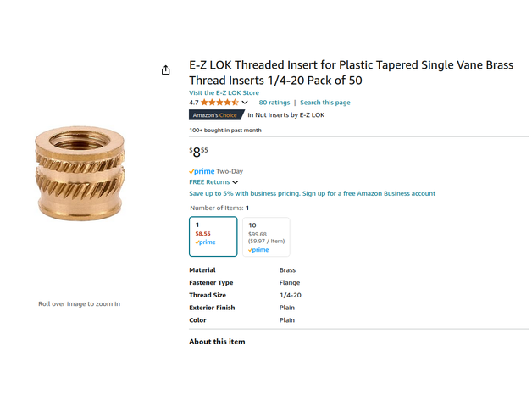Open the 4.7 rating breakdown popover
Viewport: 532px width, 400px height.
coord(194,103)
